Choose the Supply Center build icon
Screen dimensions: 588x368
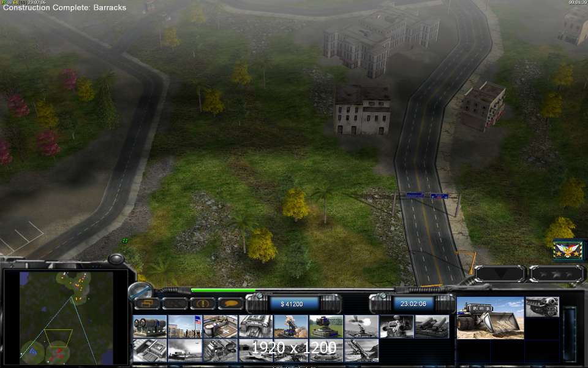click(220, 326)
